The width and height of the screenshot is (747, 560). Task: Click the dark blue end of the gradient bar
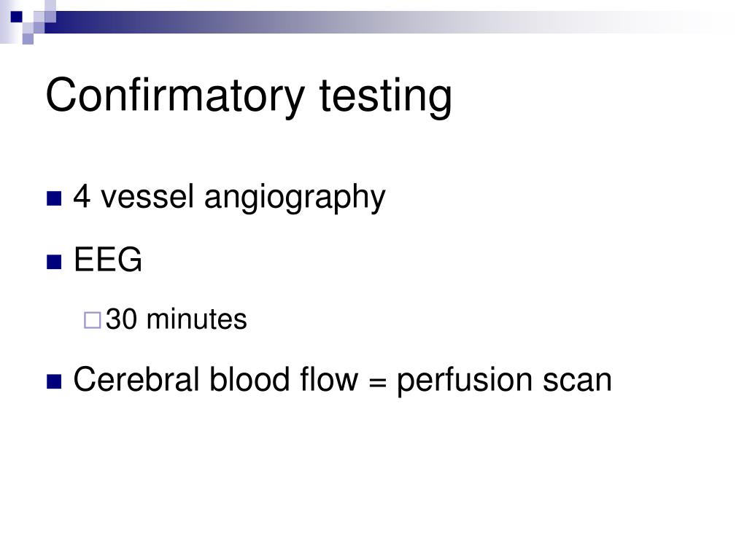tap(62, 23)
